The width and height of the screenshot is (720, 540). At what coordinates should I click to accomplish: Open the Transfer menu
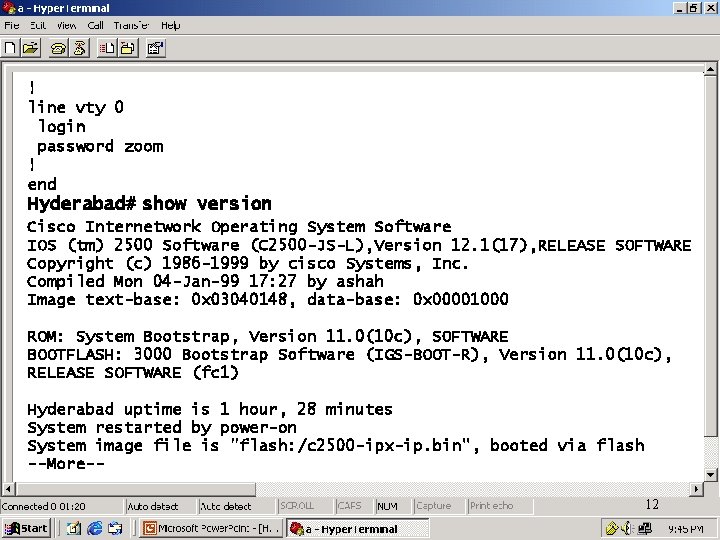[x=131, y=25]
